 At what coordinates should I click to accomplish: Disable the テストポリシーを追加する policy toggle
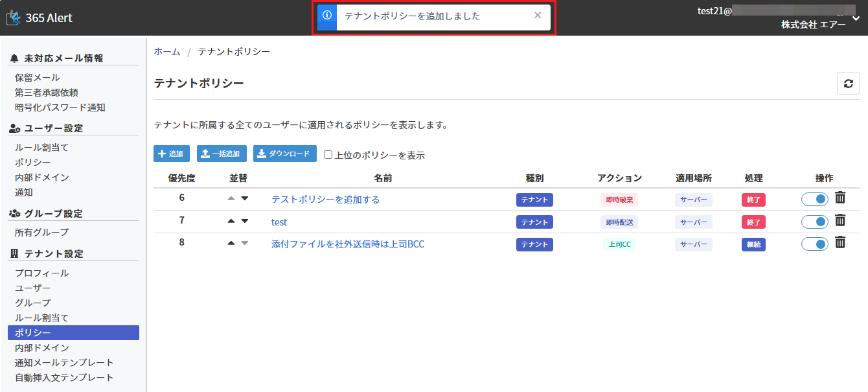pyautogui.click(x=815, y=200)
